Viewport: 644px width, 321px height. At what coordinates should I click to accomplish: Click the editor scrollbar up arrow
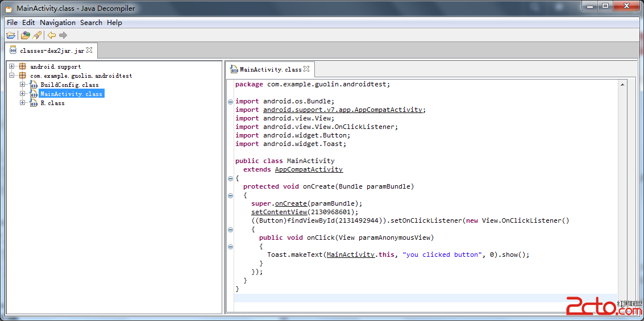[x=622, y=84]
